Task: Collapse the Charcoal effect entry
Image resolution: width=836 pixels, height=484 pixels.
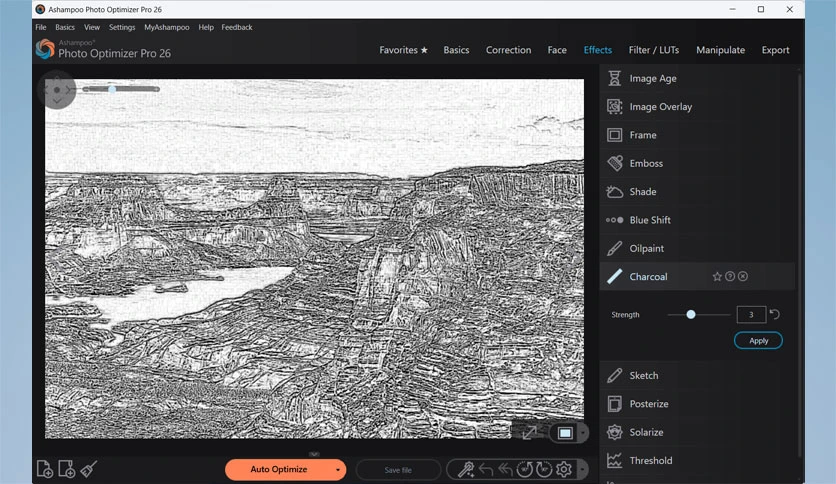Action: click(x=648, y=276)
